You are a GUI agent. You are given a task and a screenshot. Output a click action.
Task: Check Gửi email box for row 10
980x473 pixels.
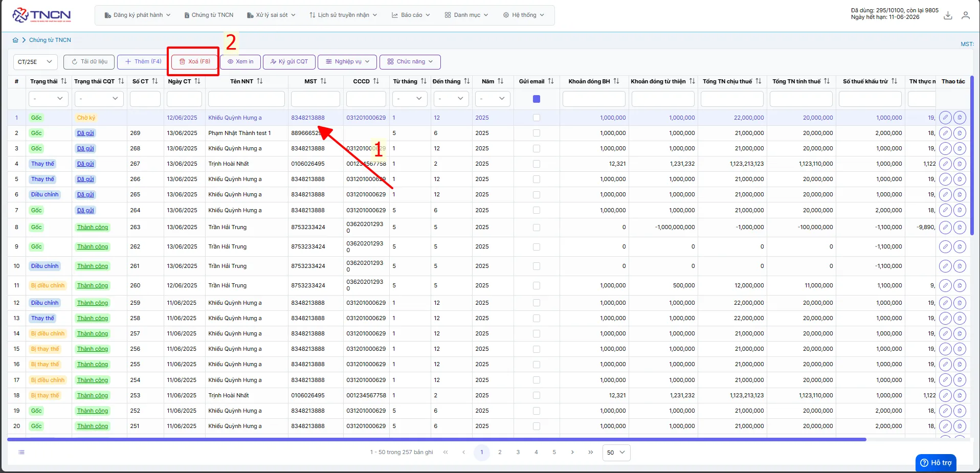click(x=537, y=266)
